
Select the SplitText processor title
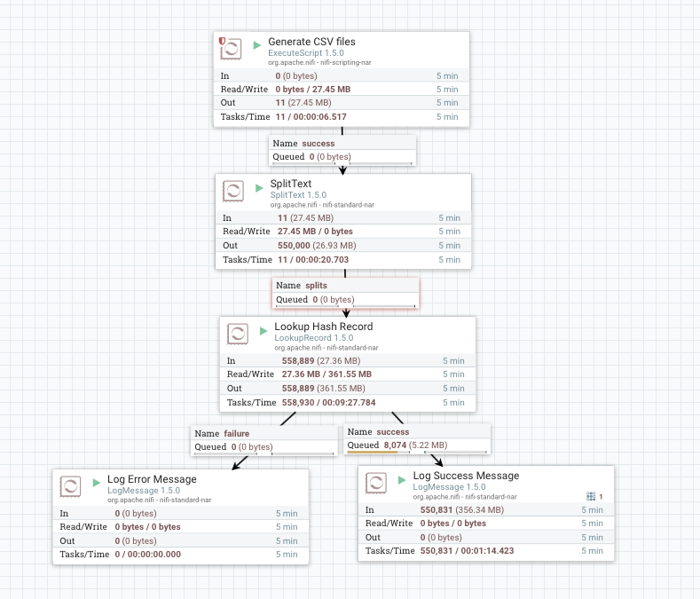[x=291, y=184]
